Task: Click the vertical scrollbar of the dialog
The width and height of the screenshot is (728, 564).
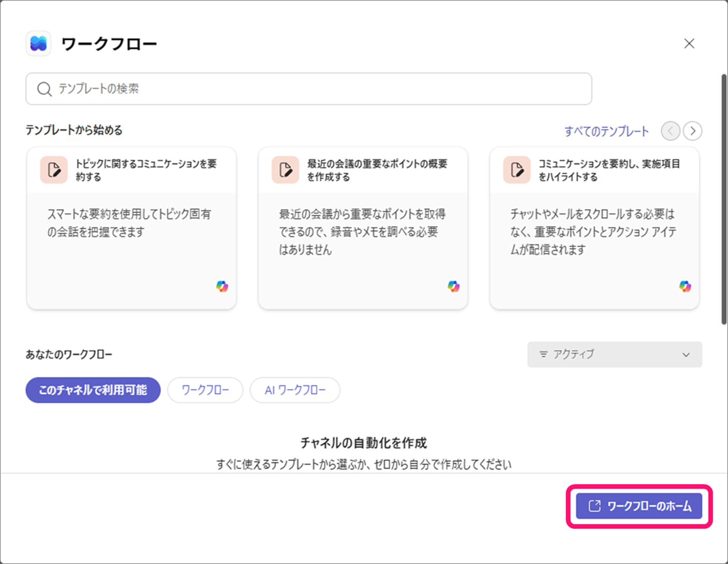Action: tap(724, 200)
